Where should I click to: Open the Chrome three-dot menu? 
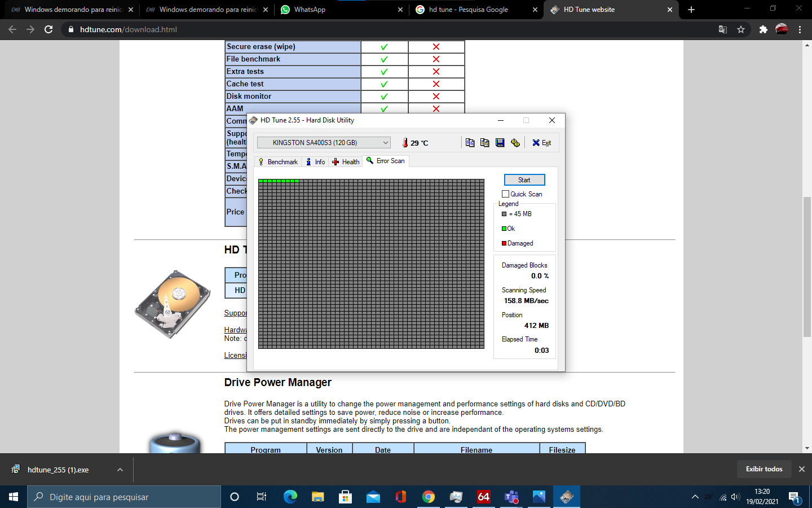tap(800, 29)
